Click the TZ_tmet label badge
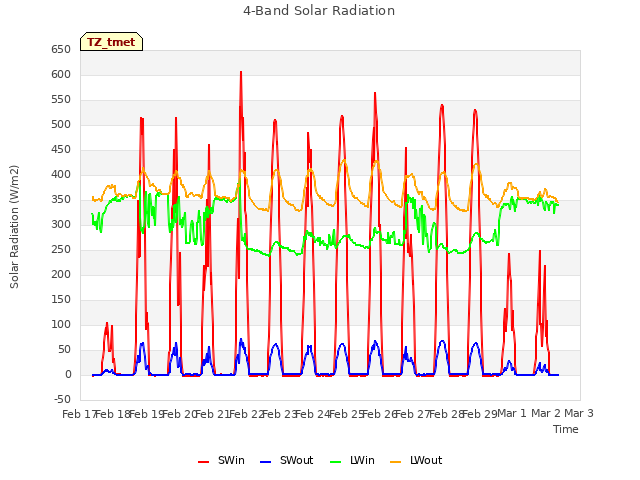This screenshot has height=480, width=640. (111, 42)
